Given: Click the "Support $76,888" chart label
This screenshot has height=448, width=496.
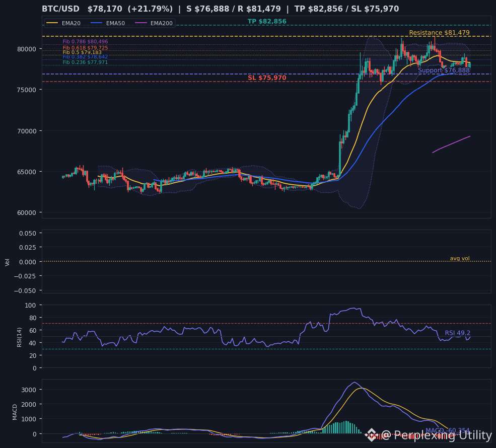Looking at the screenshot, I should (x=444, y=70).
